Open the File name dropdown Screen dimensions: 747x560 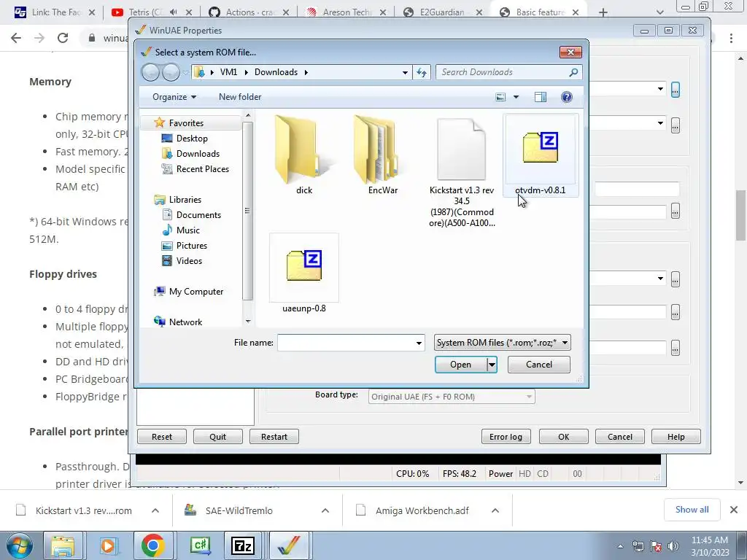point(419,343)
